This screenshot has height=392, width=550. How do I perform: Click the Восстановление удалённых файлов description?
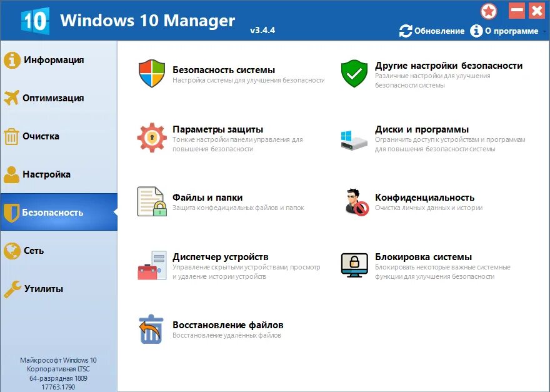(227, 336)
